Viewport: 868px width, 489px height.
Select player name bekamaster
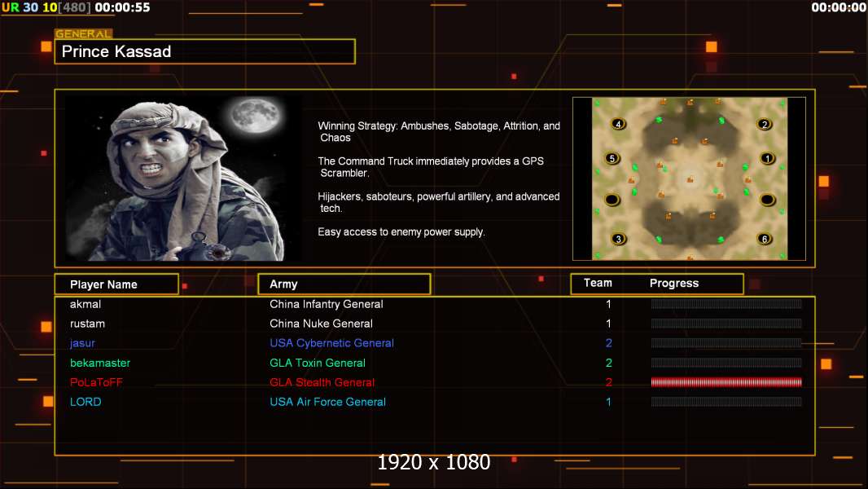coord(100,363)
